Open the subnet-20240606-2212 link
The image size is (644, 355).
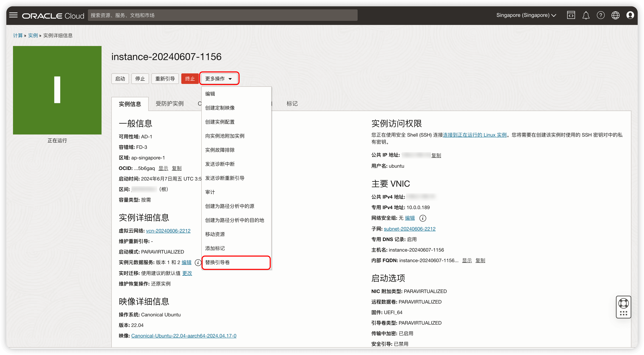[x=409, y=229]
